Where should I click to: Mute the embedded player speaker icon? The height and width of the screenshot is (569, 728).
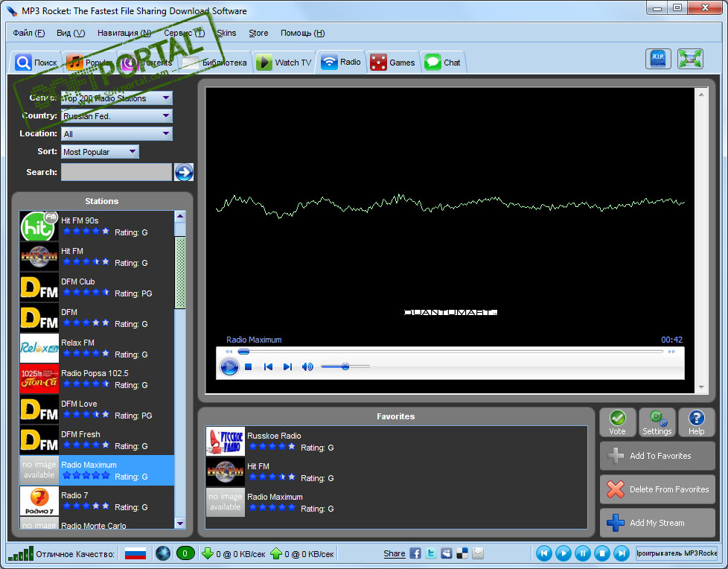(307, 367)
